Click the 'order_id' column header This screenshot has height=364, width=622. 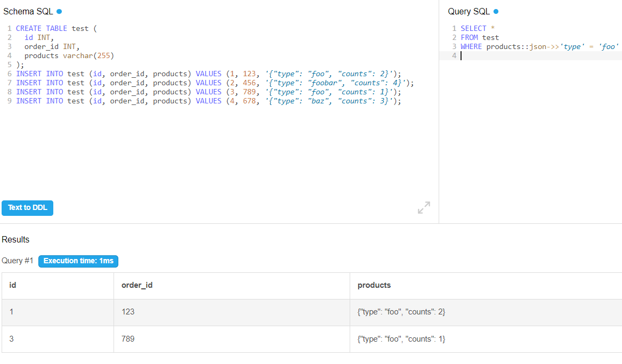coord(232,286)
